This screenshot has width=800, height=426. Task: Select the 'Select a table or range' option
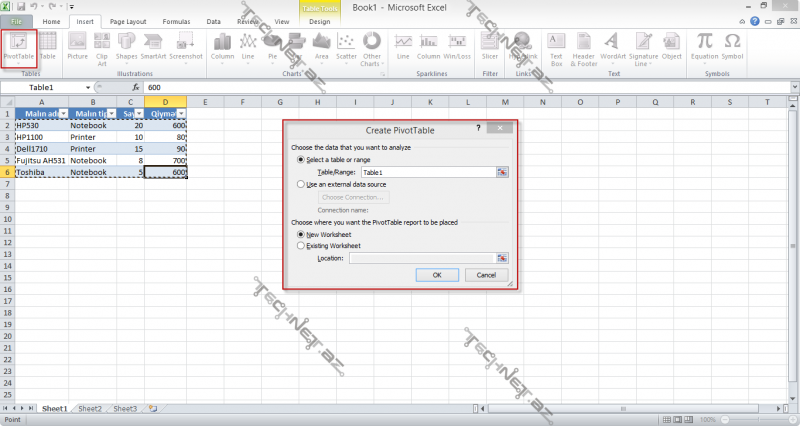coord(301,159)
